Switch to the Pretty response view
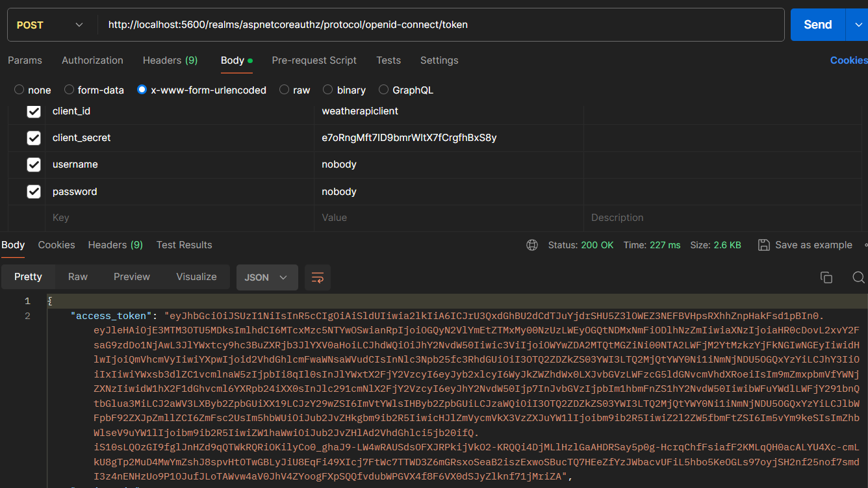 28,277
